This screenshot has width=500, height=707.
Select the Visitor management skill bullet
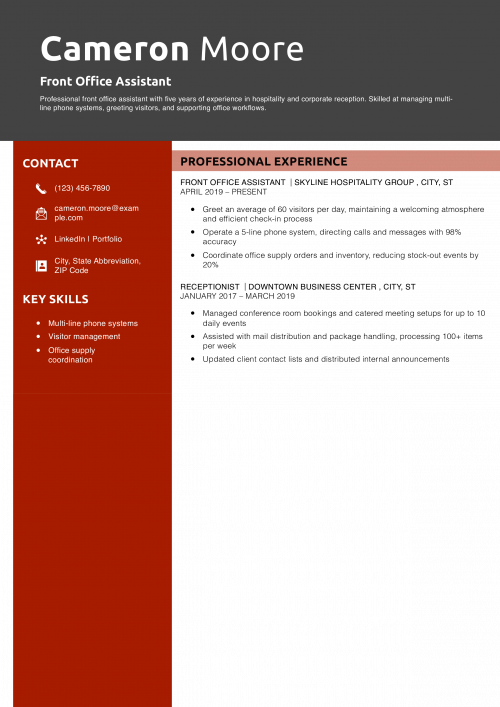(x=84, y=336)
